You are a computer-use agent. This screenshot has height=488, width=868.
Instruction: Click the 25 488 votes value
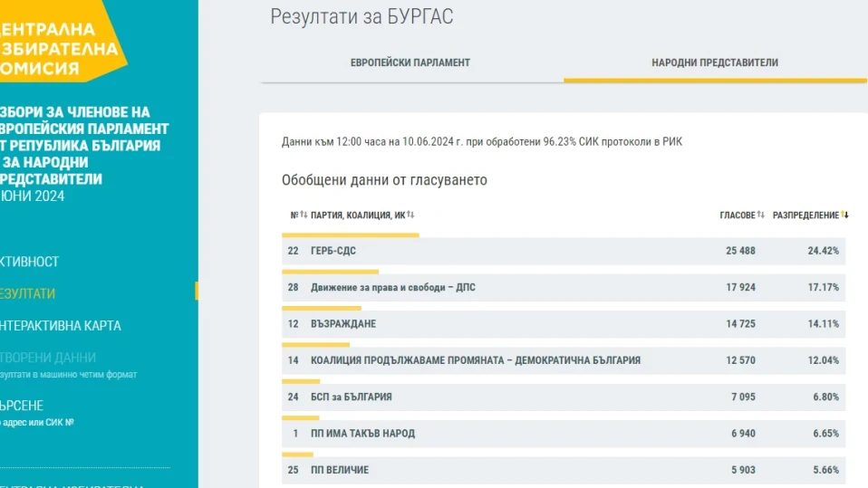[740, 251]
